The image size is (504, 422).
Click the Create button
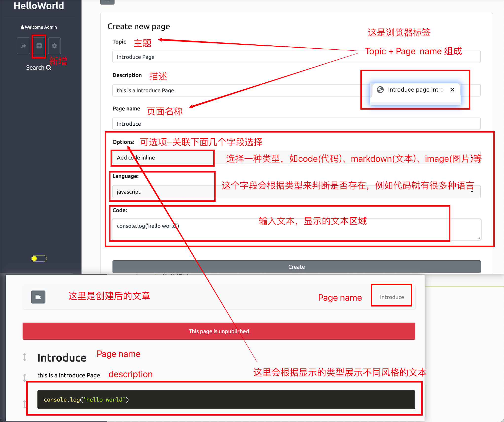point(296,267)
